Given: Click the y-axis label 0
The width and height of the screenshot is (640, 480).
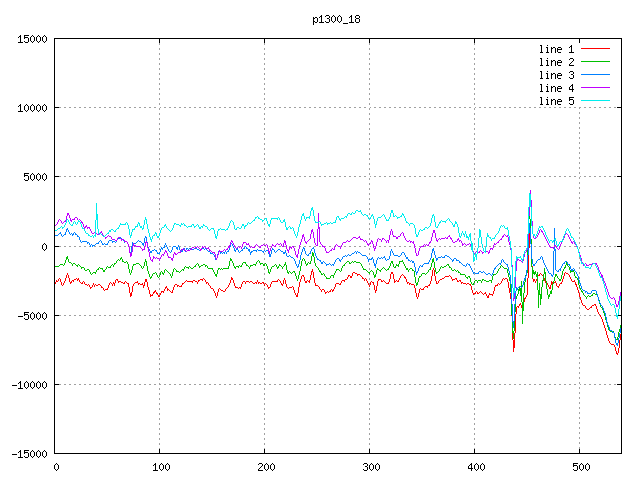Looking at the screenshot, I should tap(44, 247).
